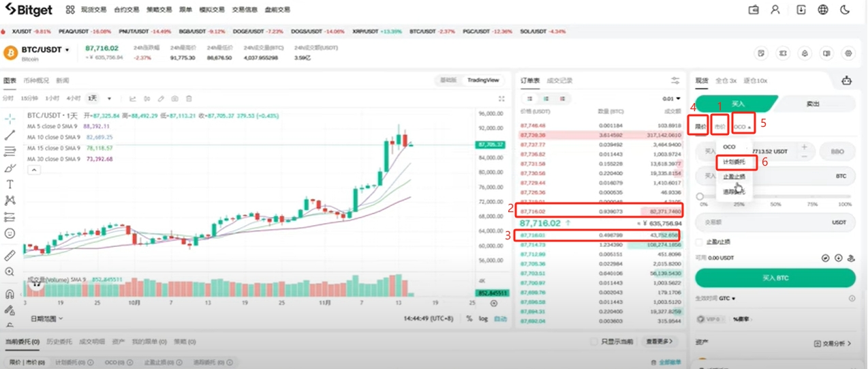The height and width of the screenshot is (369, 868).
Task: Open the 日期范围 date range dropdown
Action: click(x=46, y=319)
